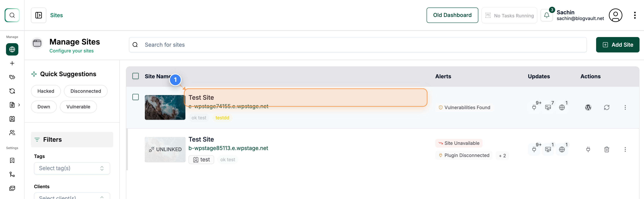This screenshot has width=644, height=199.
Task: Click the Sites menu label at top
Action: [x=57, y=15]
